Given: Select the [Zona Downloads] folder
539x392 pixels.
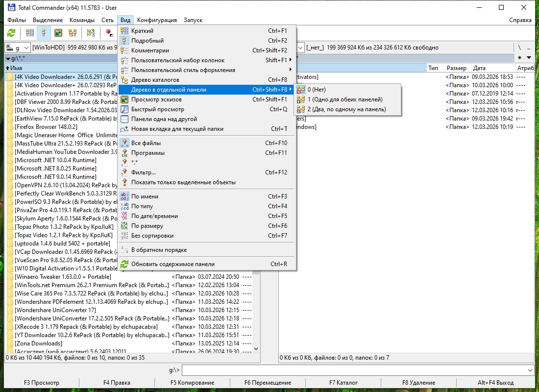Looking at the screenshot, I should (x=39, y=343).
